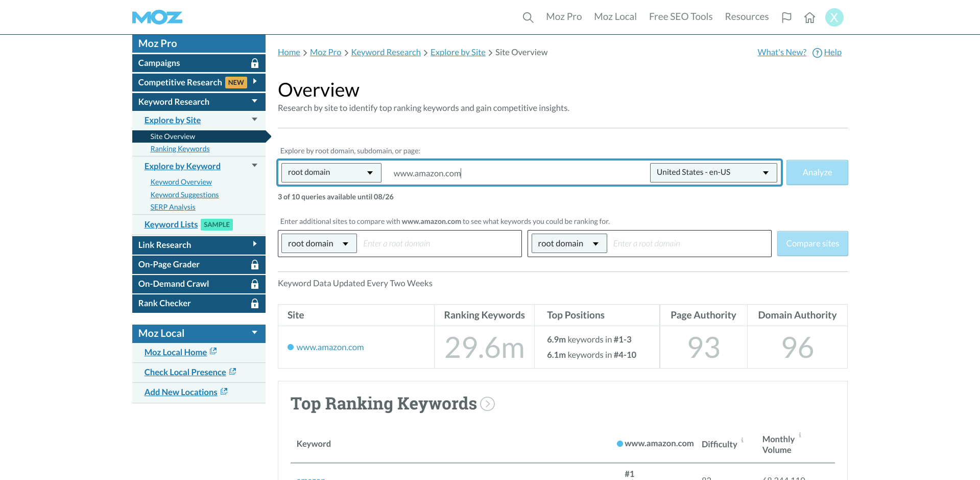Click the Analyze button
This screenshot has width=980, height=480.
[817, 172]
